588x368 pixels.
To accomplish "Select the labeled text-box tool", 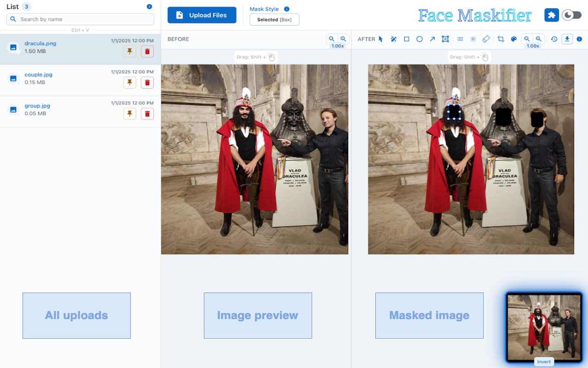I will pyautogui.click(x=445, y=39).
